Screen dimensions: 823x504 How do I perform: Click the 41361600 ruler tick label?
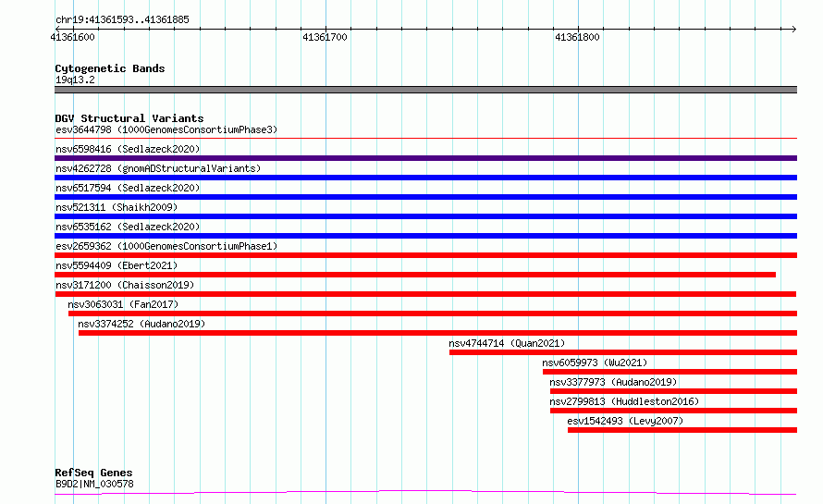(x=72, y=37)
